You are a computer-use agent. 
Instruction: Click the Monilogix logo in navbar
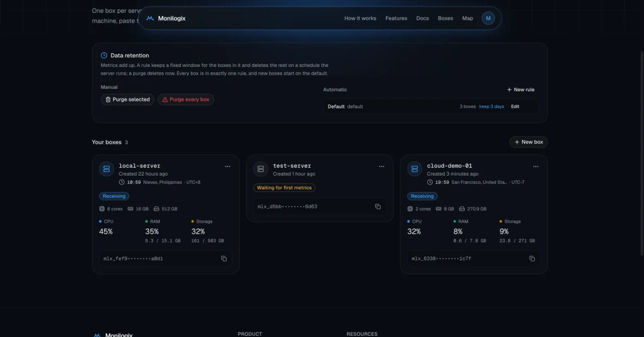[x=165, y=18]
